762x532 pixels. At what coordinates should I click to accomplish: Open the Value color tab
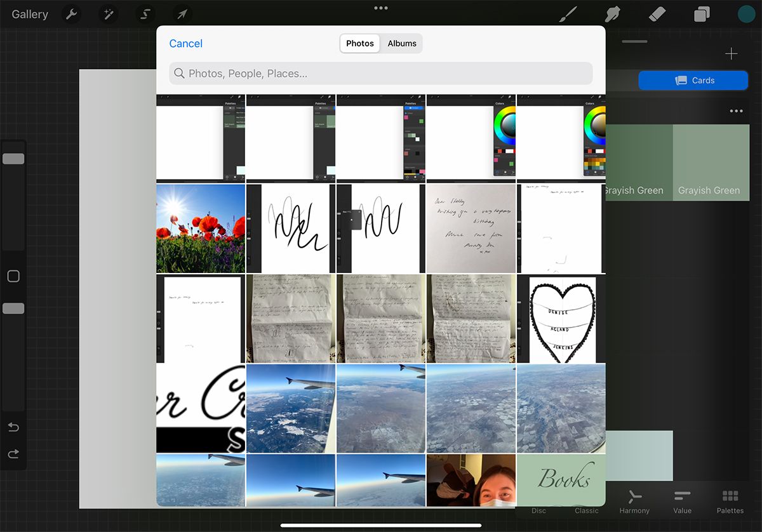(683, 501)
